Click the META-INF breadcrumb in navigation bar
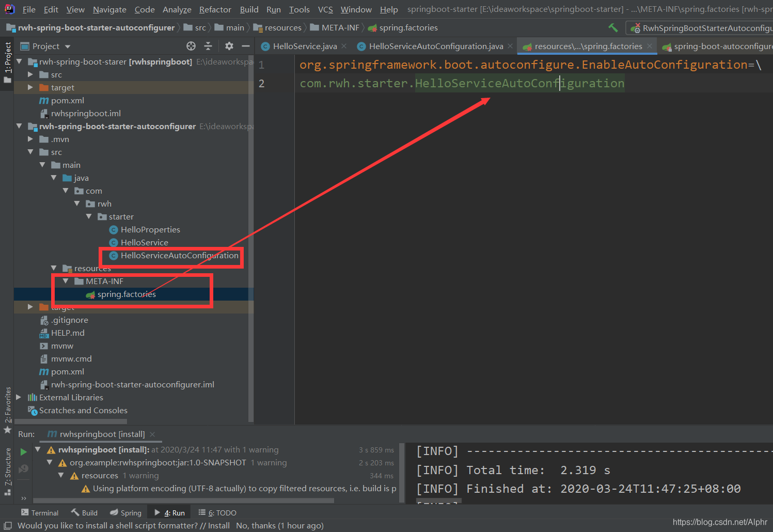The width and height of the screenshot is (773, 532). pyautogui.click(x=335, y=27)
